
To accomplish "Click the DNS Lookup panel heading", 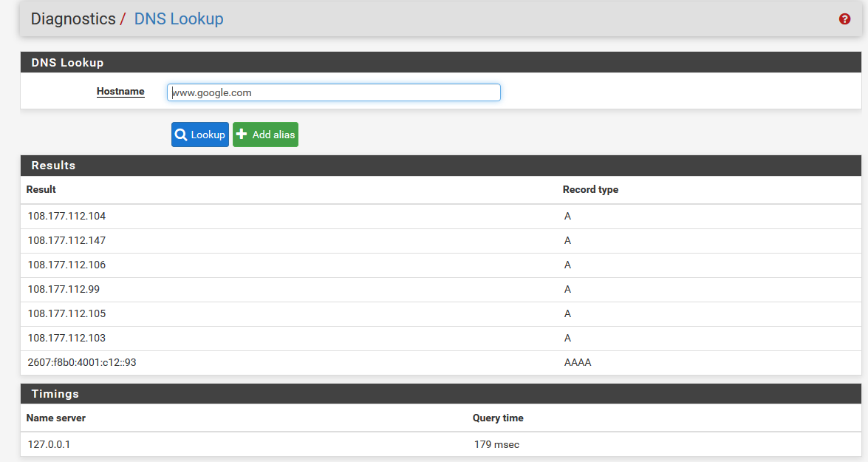I will point(67,63).
